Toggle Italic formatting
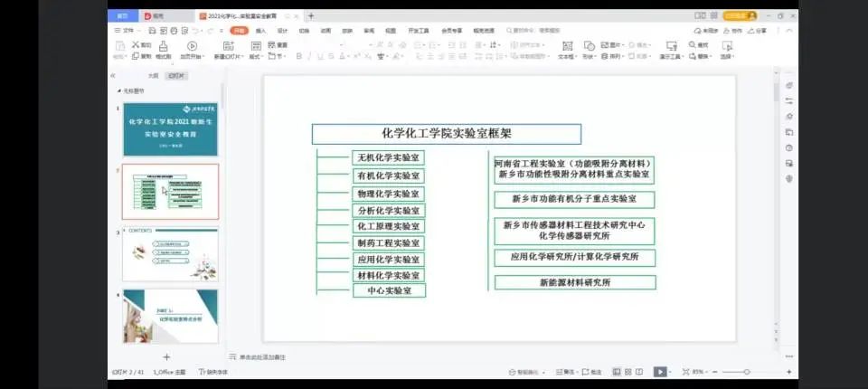Image resolution: width=868 pixels, height=389 pixels. click(x=307, y=56)
